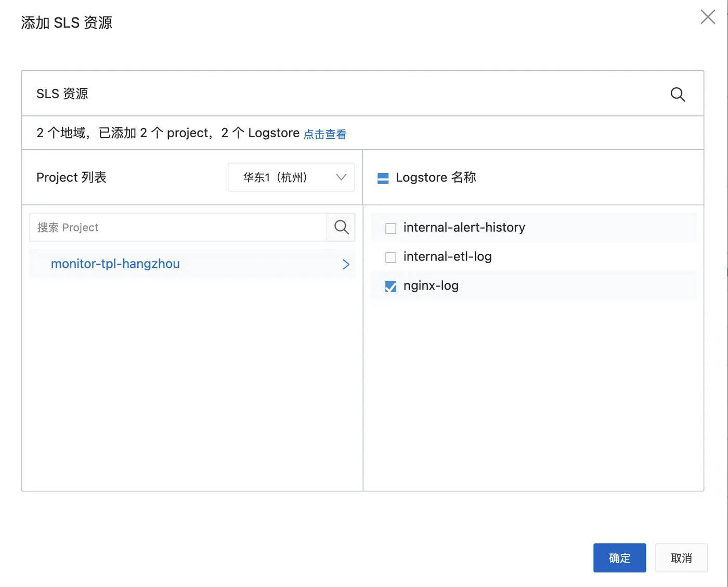Cancel with the 取消 button
Viewport: 728px width, 587px height.
(x=681, y=558)
